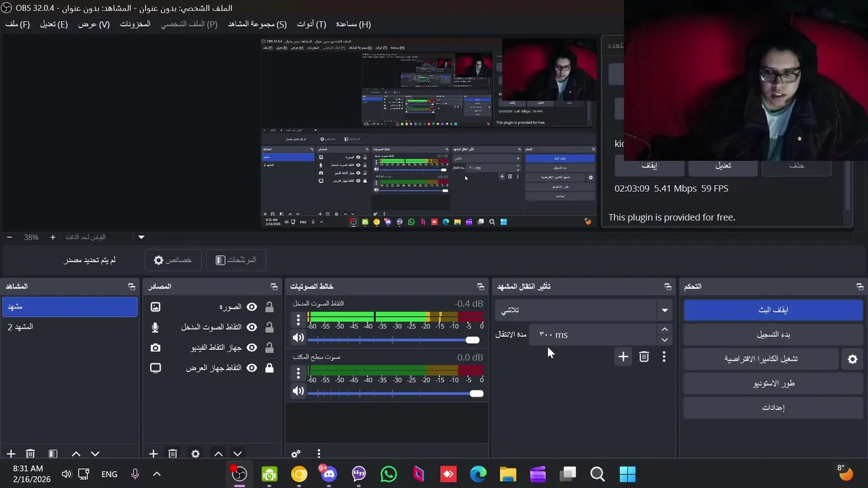The width and height of the screenshot is (868, 488).
Task: Move source down arrow in Sources dock
Action: [237, 453]
